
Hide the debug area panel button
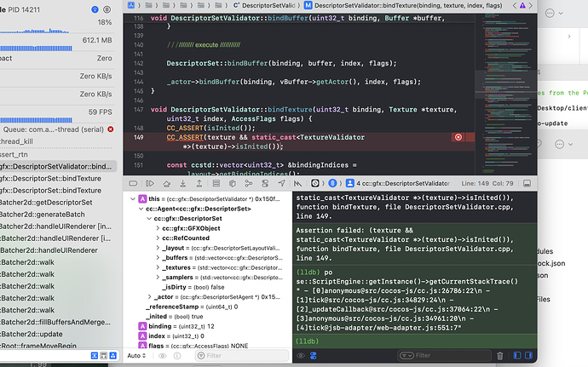point(527,183)
